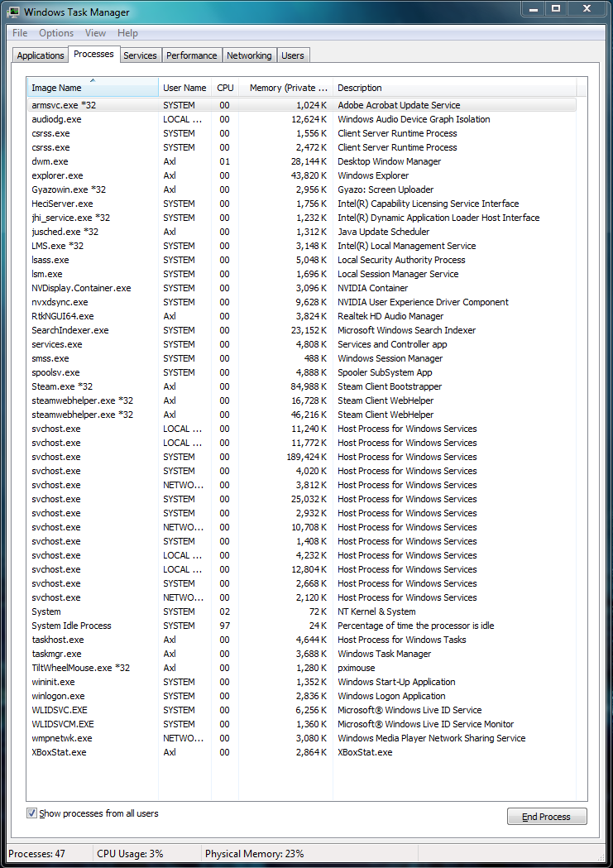Toggle Show processes from all users checkbox
613x868 pixels.
click(32, 813)
